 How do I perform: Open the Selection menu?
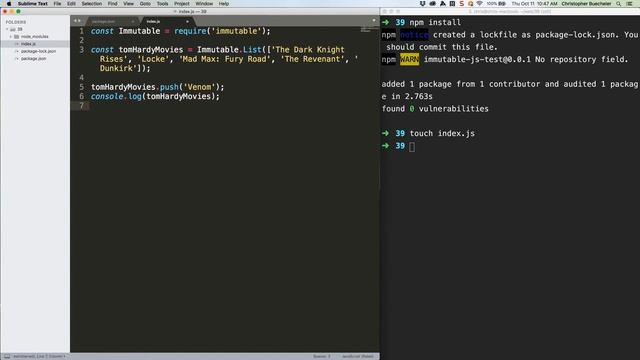(x=91, y=3)
